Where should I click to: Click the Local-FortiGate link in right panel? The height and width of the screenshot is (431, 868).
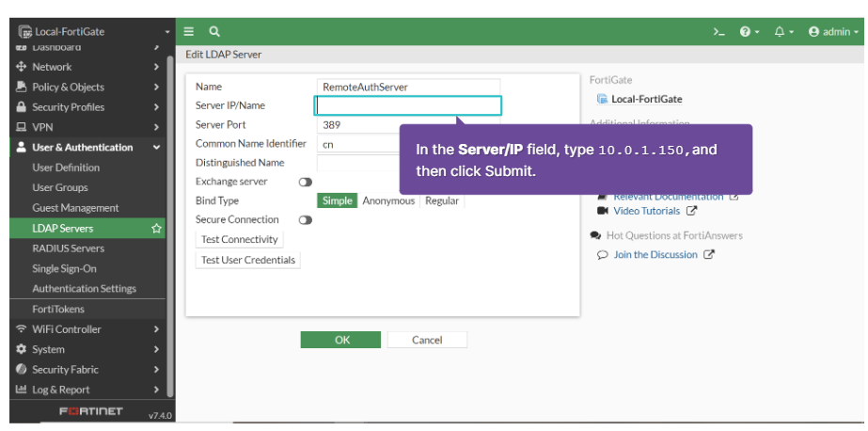(646, 99)
